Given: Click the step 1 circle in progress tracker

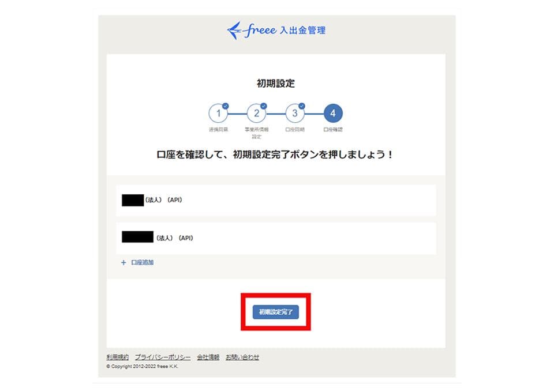Looking at the screenshot, I should [218, 113].
